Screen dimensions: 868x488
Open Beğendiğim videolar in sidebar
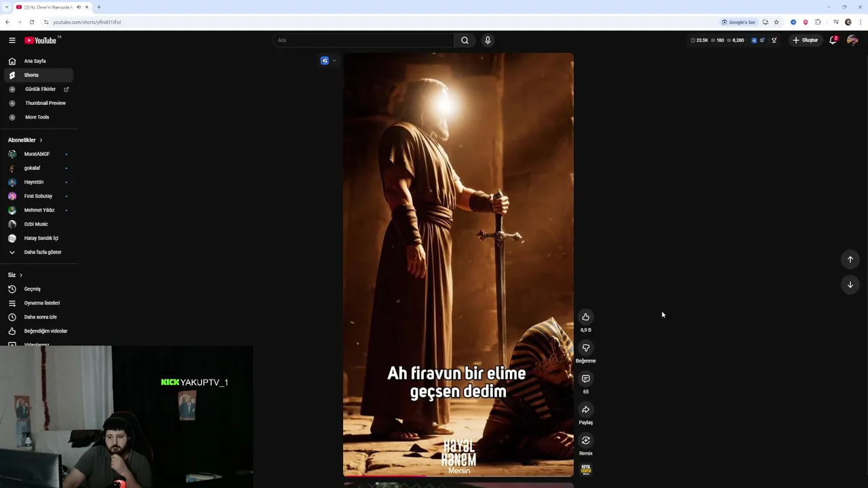[37, 331]
